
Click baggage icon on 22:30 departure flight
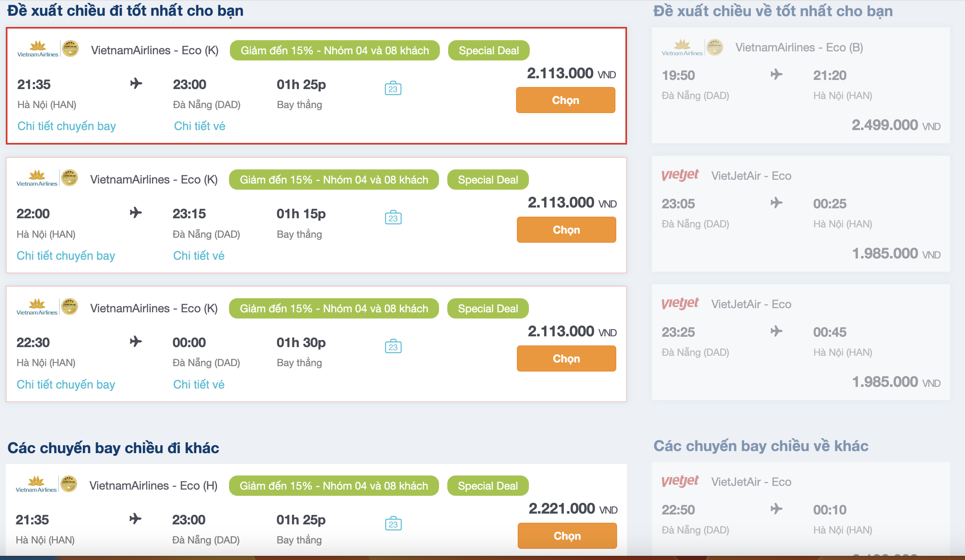coord(393,346)
